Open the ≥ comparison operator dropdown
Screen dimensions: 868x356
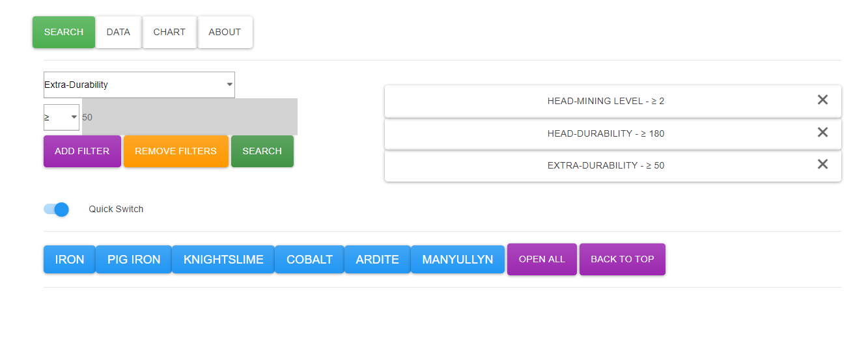[x=61, y=117]
